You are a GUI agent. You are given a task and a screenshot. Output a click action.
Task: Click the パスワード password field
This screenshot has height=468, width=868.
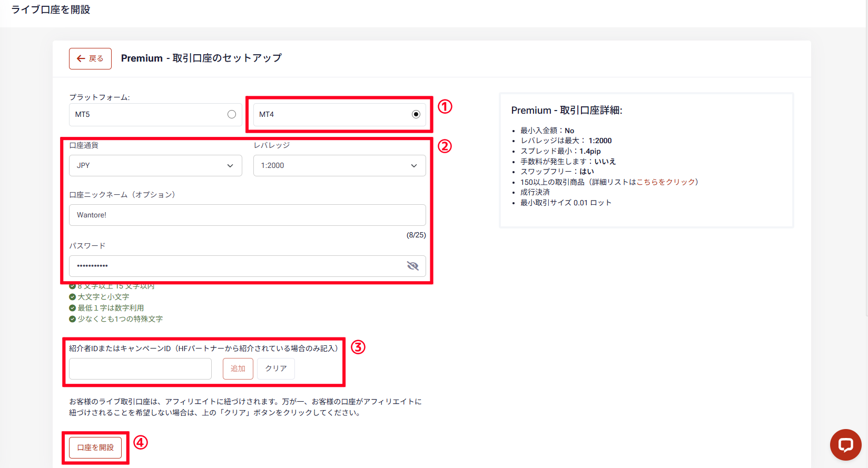click(248, 266)
